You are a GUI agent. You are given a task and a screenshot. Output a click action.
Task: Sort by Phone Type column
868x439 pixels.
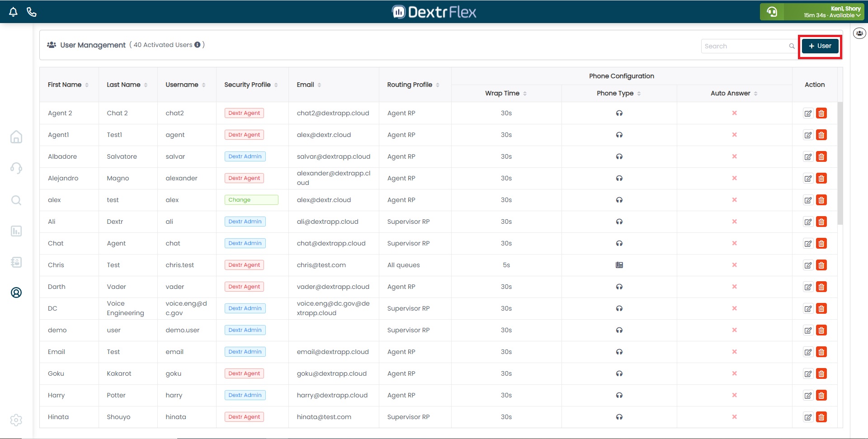(639, 94)
